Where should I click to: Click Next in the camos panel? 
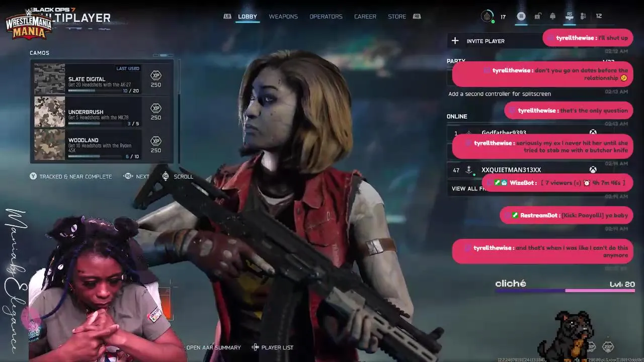142,176
